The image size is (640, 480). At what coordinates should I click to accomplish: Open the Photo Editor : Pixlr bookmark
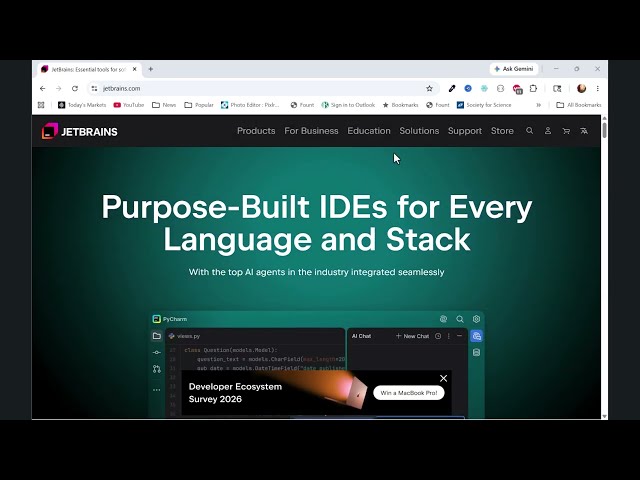[250, 105]
